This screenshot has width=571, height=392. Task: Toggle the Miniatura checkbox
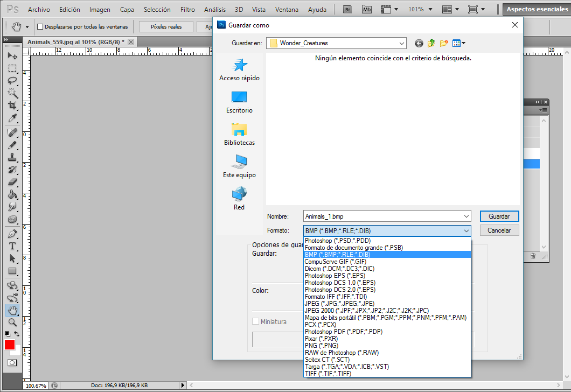click(x=256, y=321)
